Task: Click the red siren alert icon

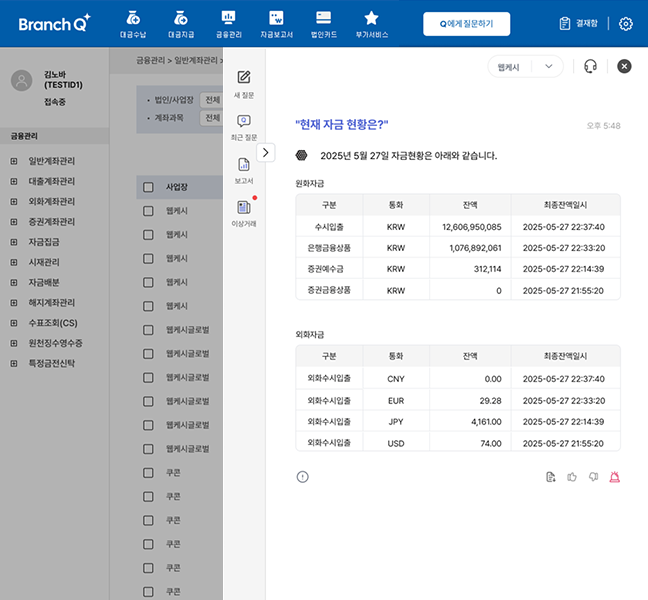Action: tap(615, 477)
